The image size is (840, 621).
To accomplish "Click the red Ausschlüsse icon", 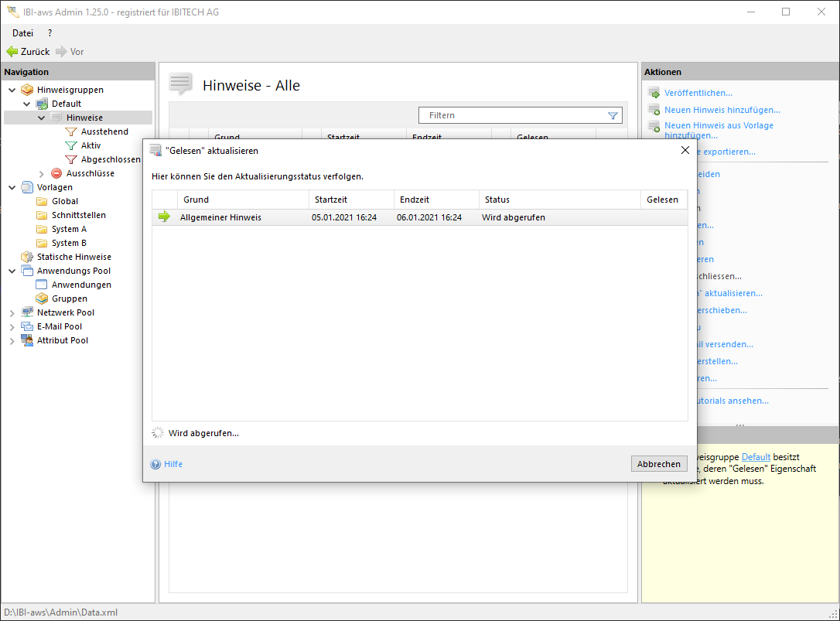I will (x=56, y=173).
